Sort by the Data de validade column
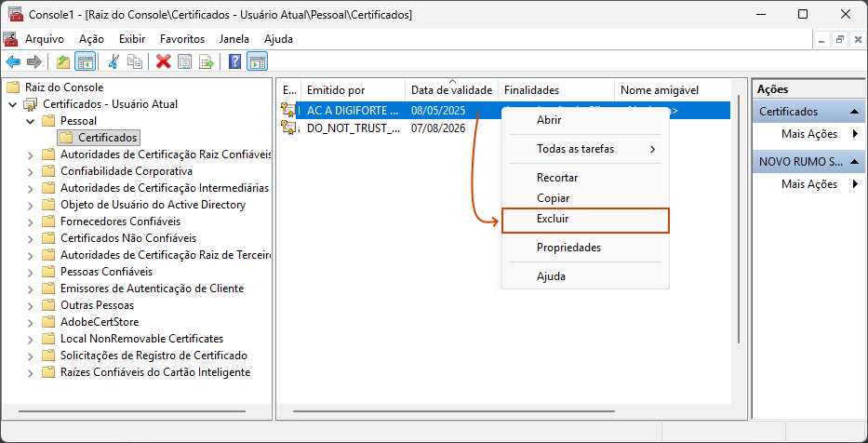Screen dimensions: 868x443 coord(451,90)
